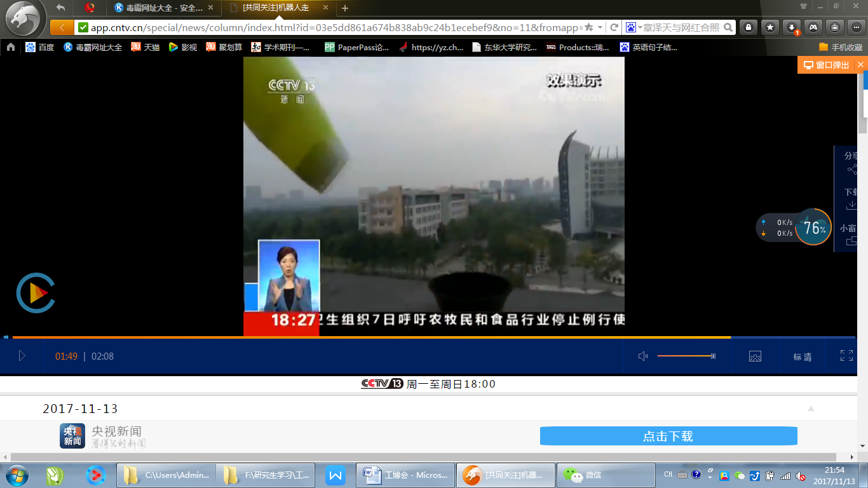Open the 天猫 bookmark
Screen dimensions: 868x488
coord(146,47)
